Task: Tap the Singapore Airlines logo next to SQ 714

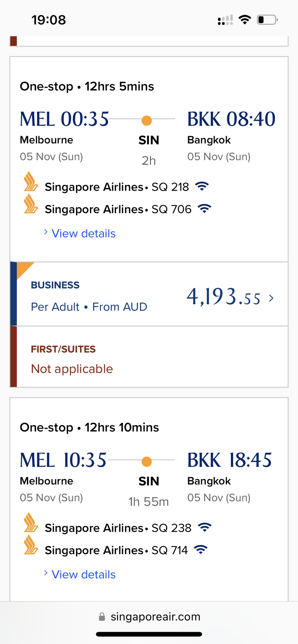Action: click(31, 545)
